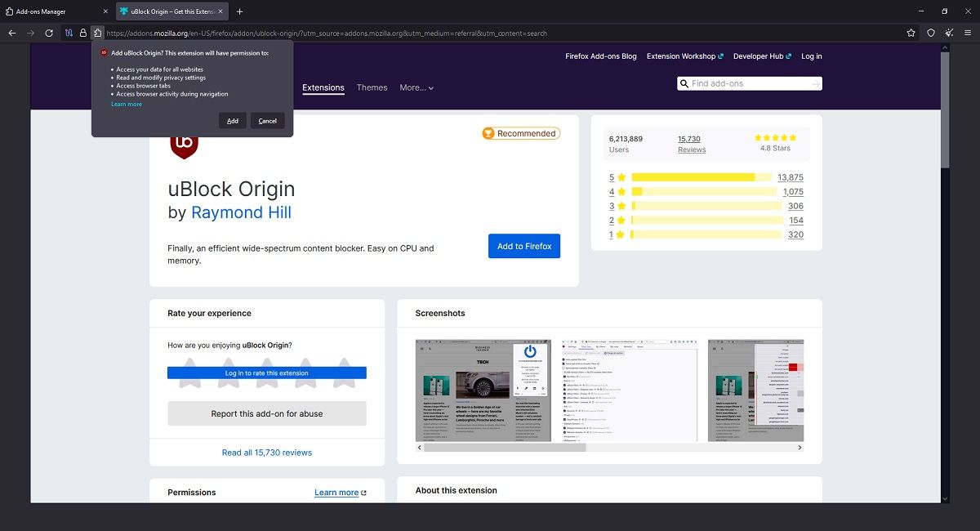The height and width of the screenshot is (531, 980).
Task: Click the shield account icon in toolbar
Action: click(x=930, y=33)
